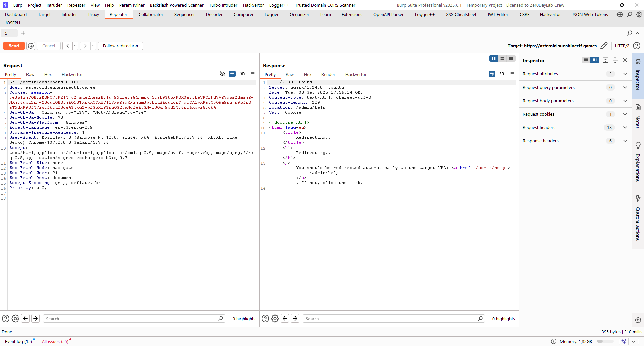The width and height of the screenshot is (644, 346).
Task: Expand Response headers section
Action: 575,141
